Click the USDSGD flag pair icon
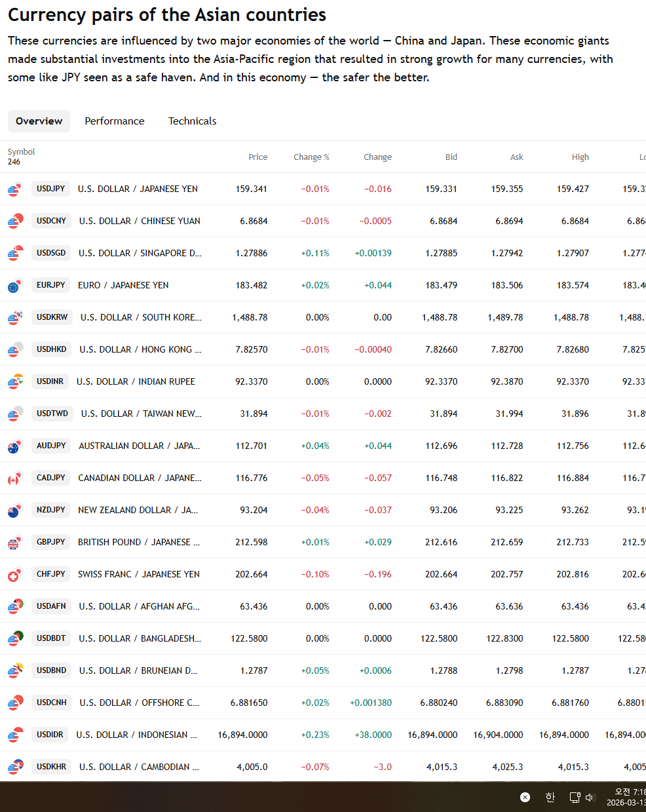Viewport: 646px width, 812px height. point(15,253)
